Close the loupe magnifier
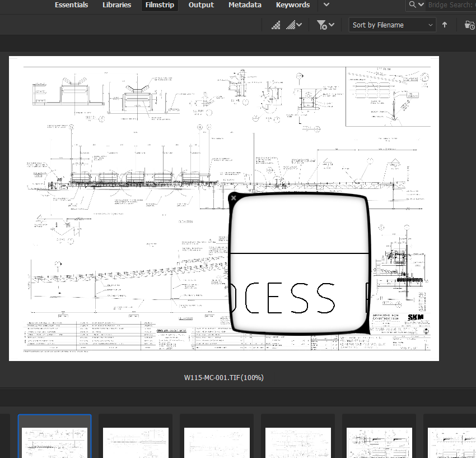 234,198
